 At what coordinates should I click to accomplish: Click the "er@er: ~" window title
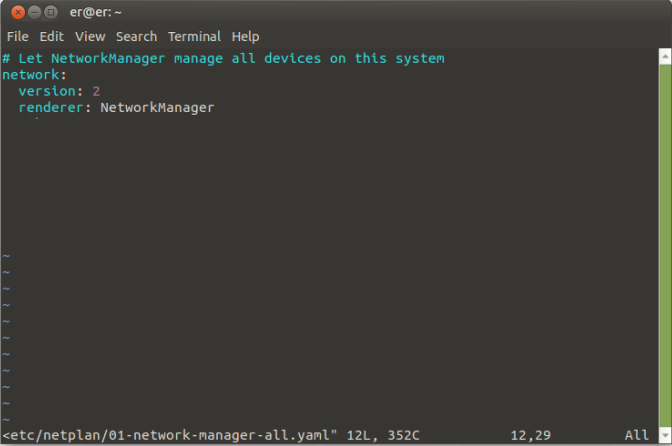(95, 12)
